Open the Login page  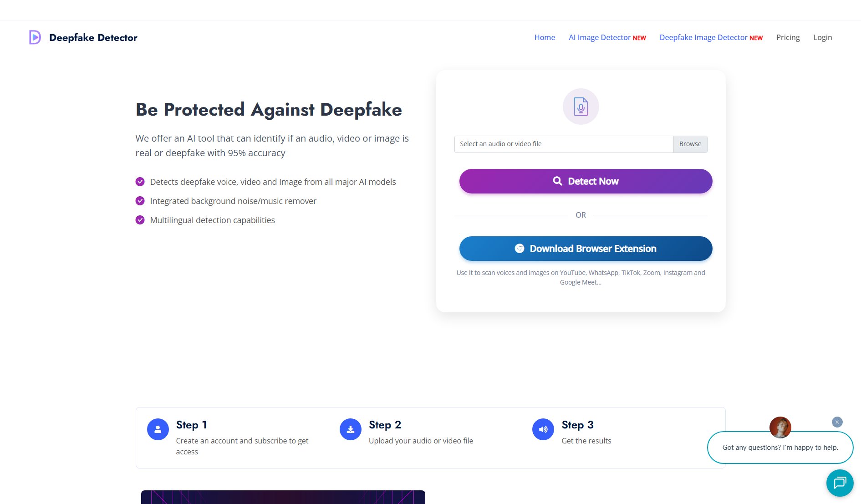(x=822, y=37)
